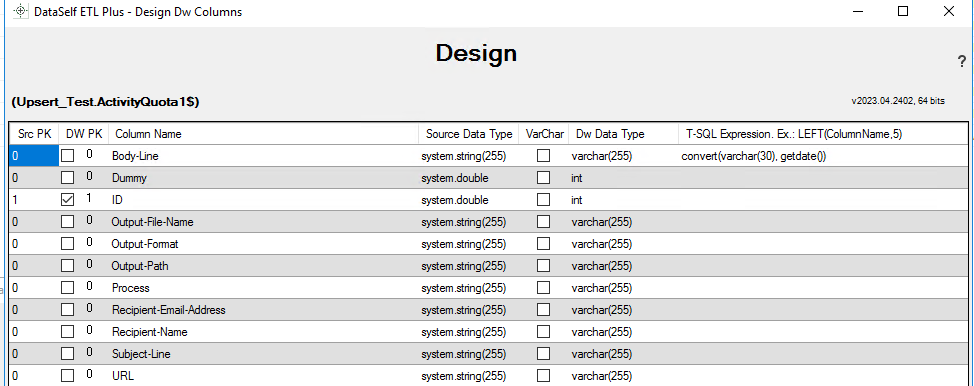
Task: Select the Src PK cell of Body-Line
Action: [x=34, y=156]
